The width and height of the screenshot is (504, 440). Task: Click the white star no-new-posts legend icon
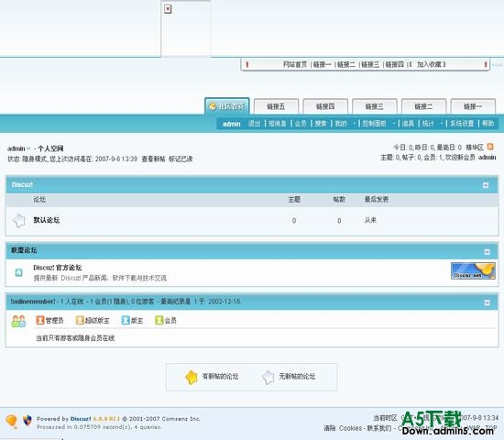coord(268,377)
